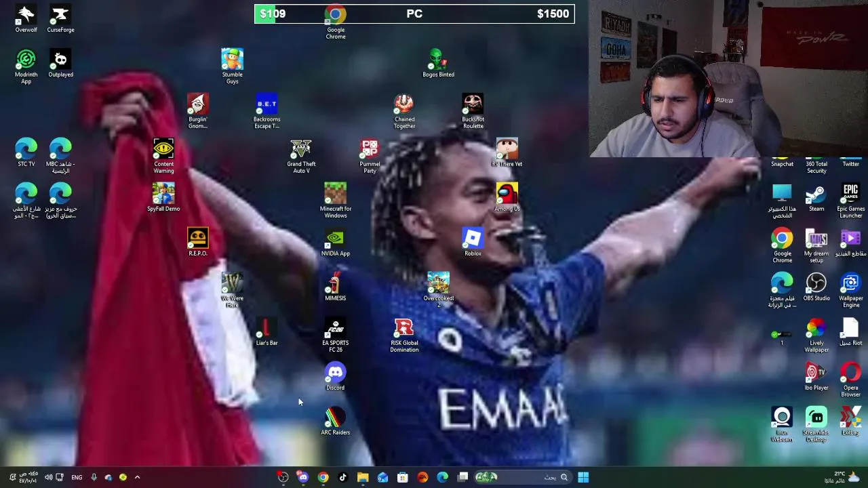Launch Grand Theft Auto V shortcut
This screenshot has width=868, height=488.
tap(301, 157)
